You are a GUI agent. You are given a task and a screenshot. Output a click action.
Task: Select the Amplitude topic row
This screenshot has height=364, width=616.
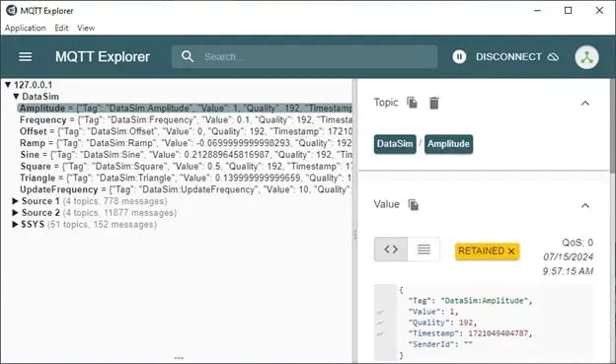point(185,108)
